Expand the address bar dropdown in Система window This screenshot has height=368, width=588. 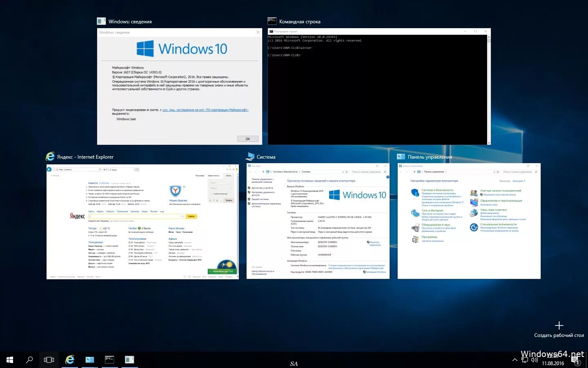pyautogui.click(x=343, y=172)
